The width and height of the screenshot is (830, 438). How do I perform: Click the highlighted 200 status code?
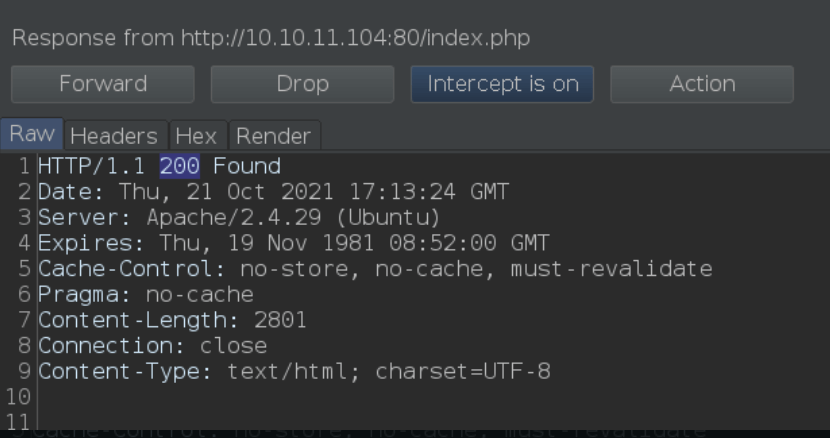point(179,166)
